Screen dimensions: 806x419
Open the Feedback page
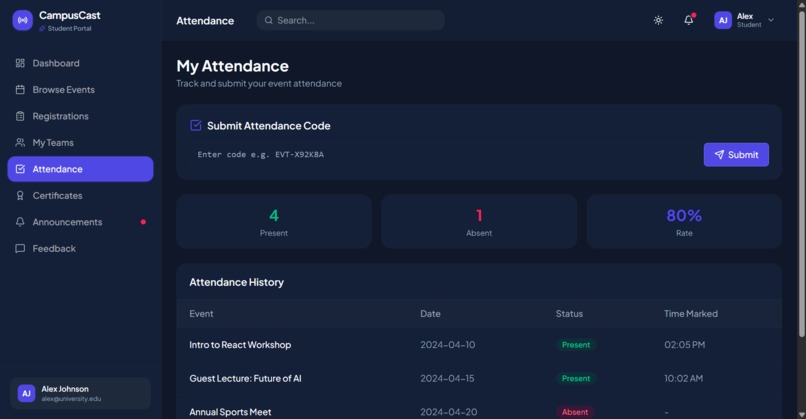pyautogui.click(x=80, y=248)
